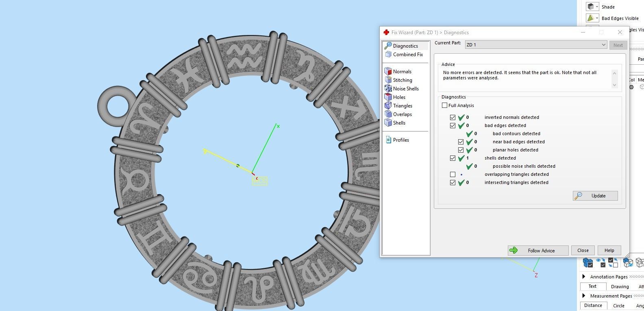Open the Shade mode dropdown arrow
Screen dimensions: 644x311
coord(597,7)
